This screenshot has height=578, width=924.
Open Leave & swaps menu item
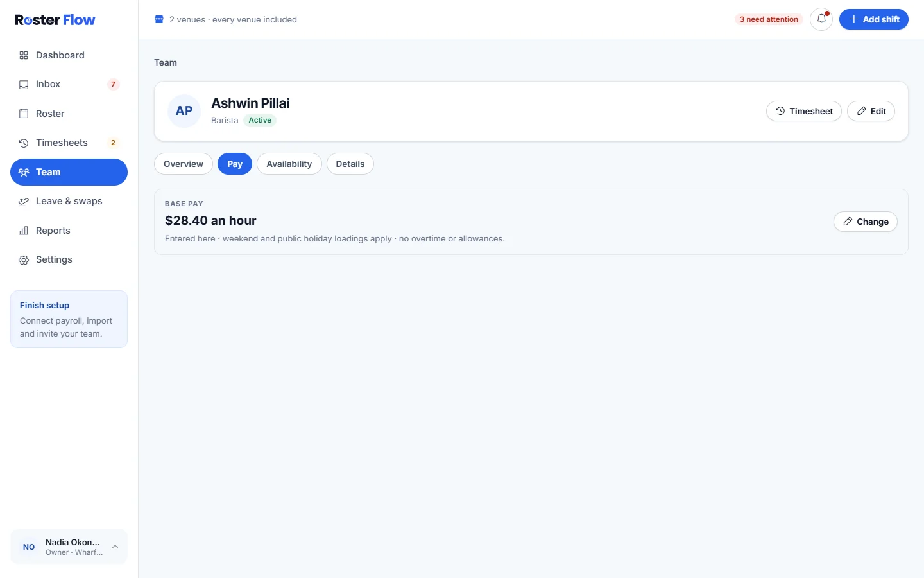pyautogui.click(x=69, y=201)
